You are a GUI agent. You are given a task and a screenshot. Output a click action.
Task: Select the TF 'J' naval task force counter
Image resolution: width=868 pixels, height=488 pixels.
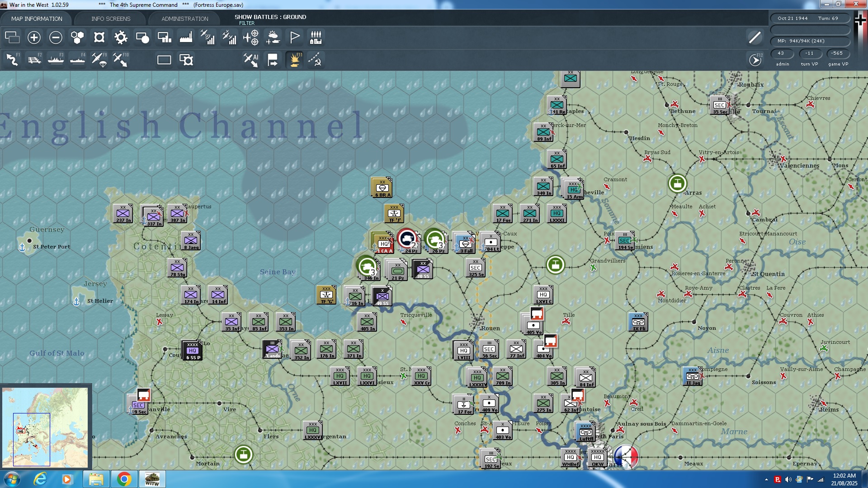(395, 213)
